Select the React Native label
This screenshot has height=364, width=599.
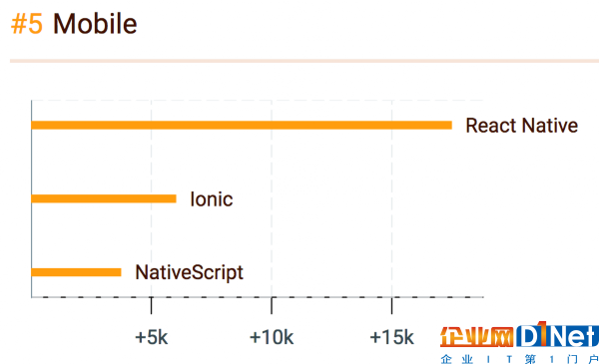point(521,126)
